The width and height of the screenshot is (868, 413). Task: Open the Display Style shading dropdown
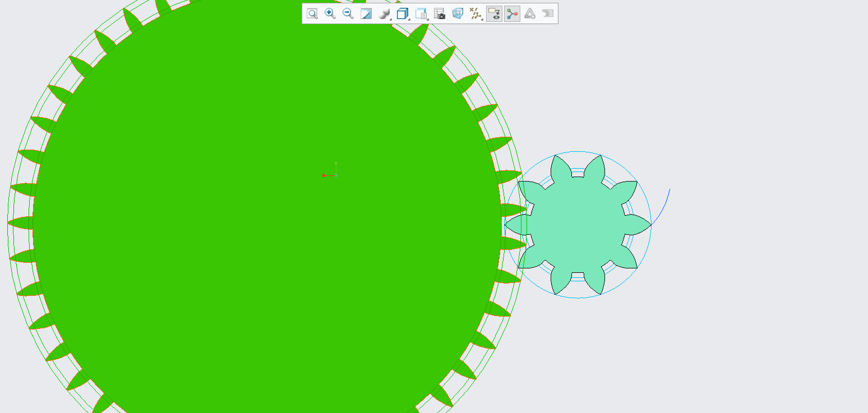(x=385, y=13)
